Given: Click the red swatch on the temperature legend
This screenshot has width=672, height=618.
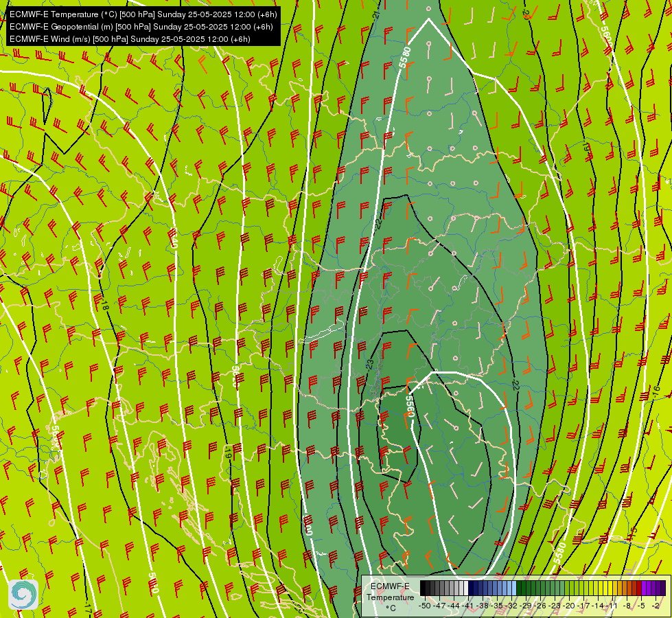Looking at the screenshot, I should point(639,588).
